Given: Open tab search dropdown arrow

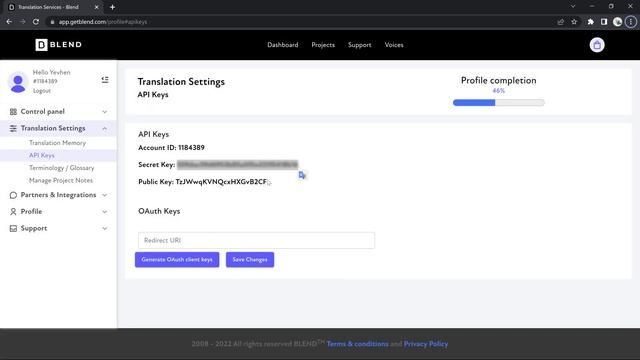Looking at the screenshot, I should coord(573,7).
